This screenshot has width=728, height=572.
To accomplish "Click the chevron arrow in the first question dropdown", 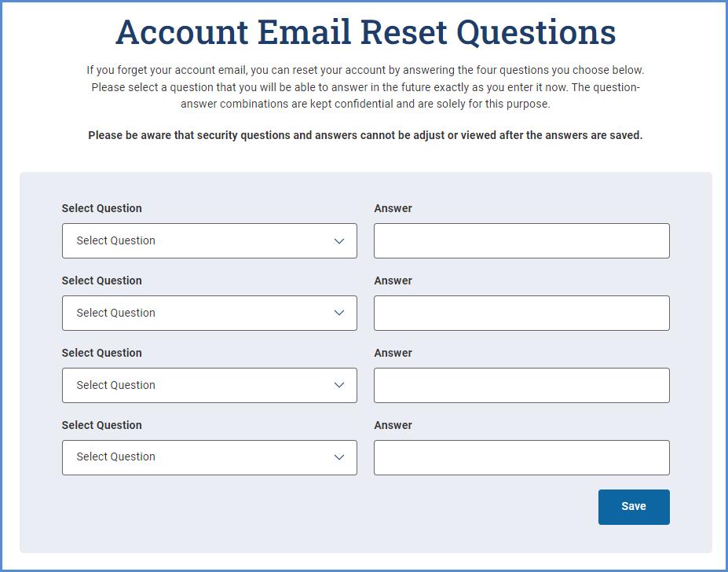I will pyautogui.click(x=339, y=241).
